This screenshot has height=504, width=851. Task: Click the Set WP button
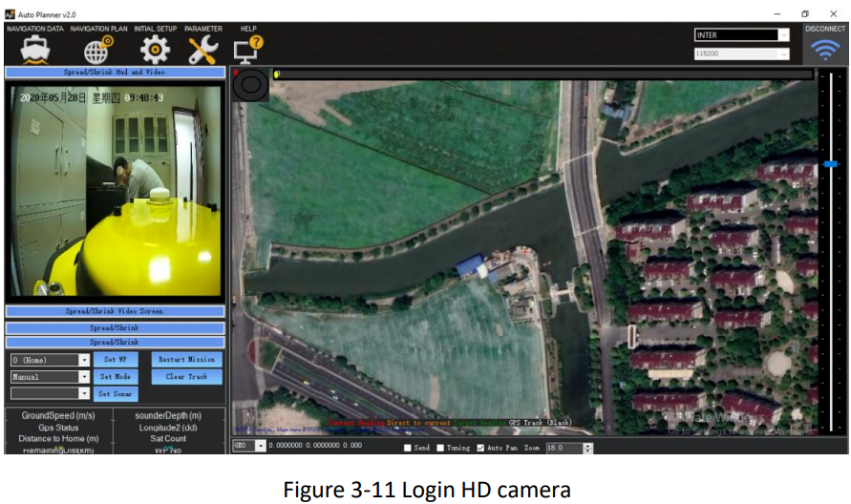(x=116, y=360)
